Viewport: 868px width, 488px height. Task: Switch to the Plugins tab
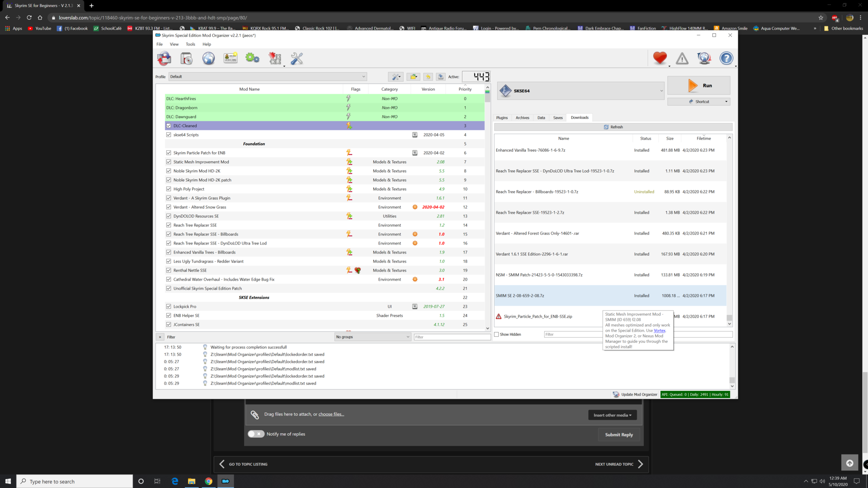pyautogui.click(x=502, y=117)
